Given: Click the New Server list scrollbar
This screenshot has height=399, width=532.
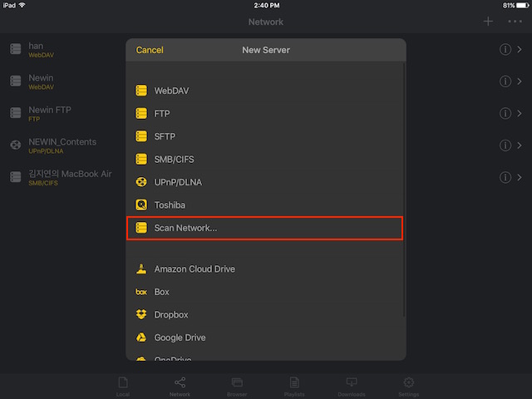Looking at the screenshot, I should click(x=404, y=190).
